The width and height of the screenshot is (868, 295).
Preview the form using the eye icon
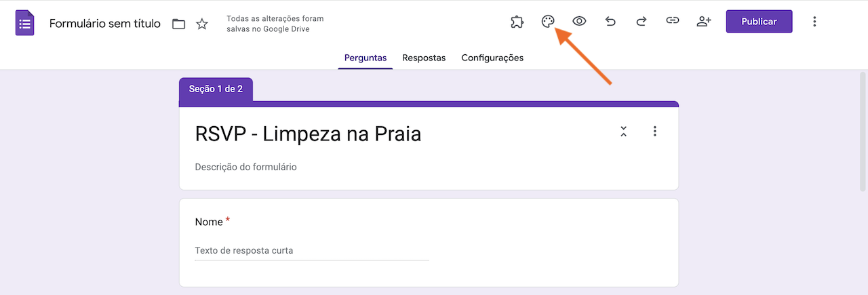pyautogui.click(x=579, y=22)
